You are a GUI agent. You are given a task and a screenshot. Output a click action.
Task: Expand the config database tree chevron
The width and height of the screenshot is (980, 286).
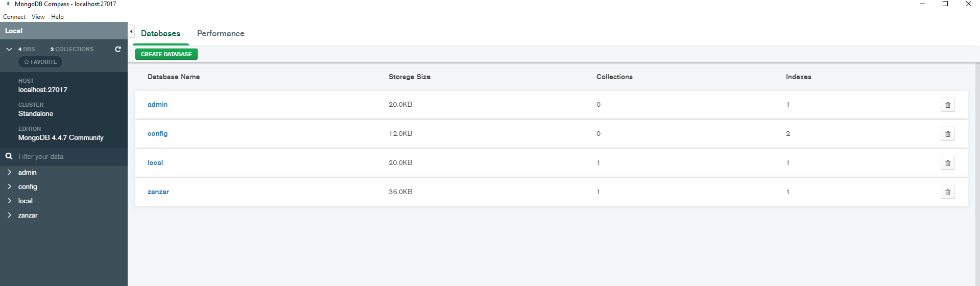click(9, 186)
